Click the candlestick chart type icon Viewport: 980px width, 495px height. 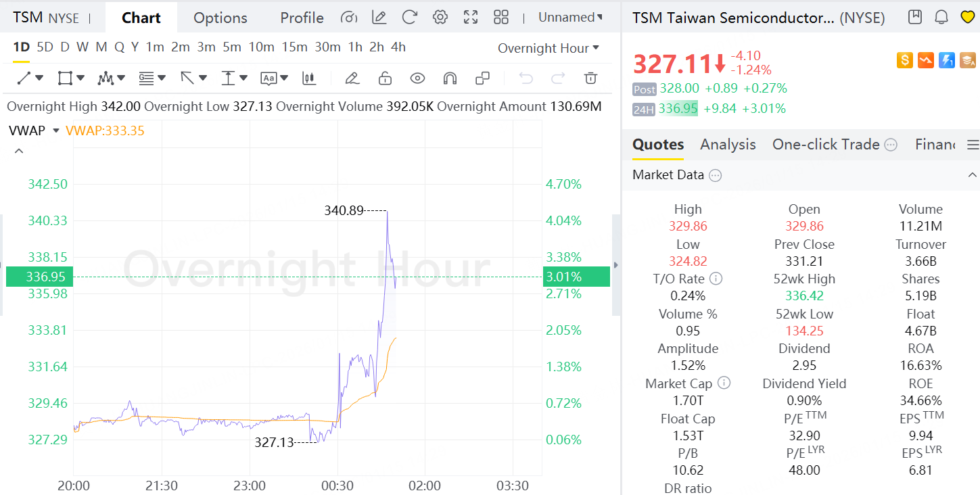coord(309,78)
